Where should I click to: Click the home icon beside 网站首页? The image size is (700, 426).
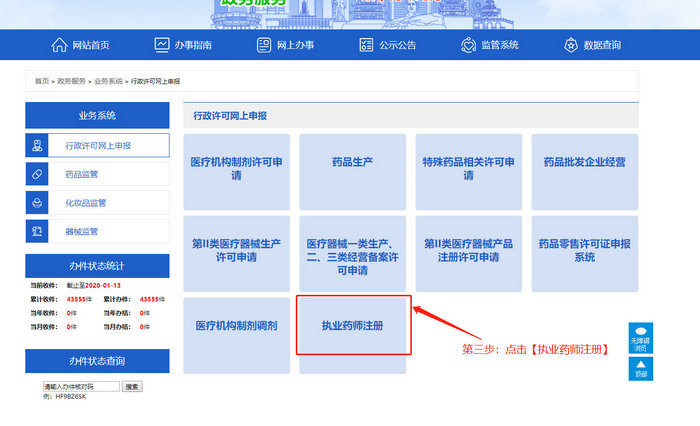(x=59, y=45)
